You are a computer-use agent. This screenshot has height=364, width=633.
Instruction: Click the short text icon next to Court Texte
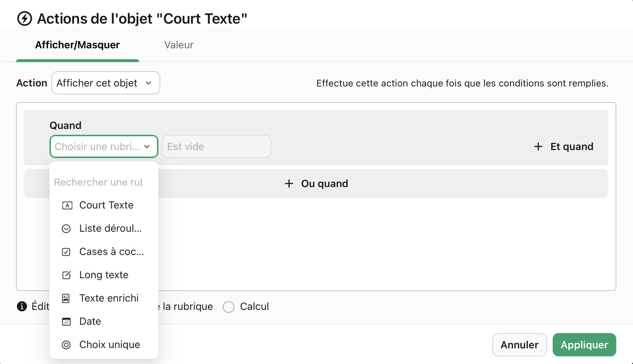coord(66,205)
